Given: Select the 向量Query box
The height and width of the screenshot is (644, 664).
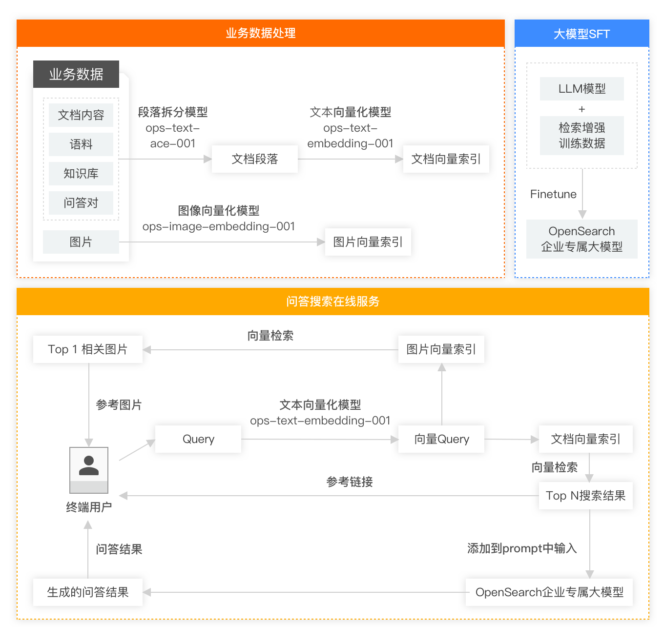Looking at the screenshot, I should (441, 439).
